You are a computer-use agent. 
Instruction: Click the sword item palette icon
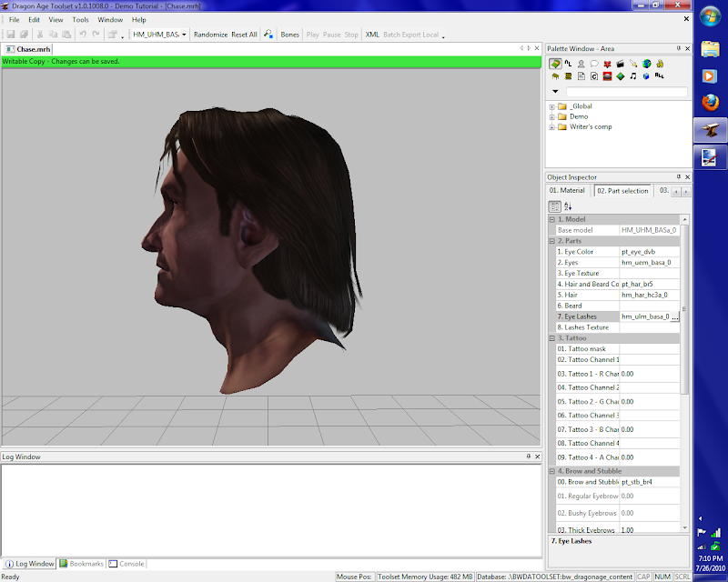(x=633, y=64)
